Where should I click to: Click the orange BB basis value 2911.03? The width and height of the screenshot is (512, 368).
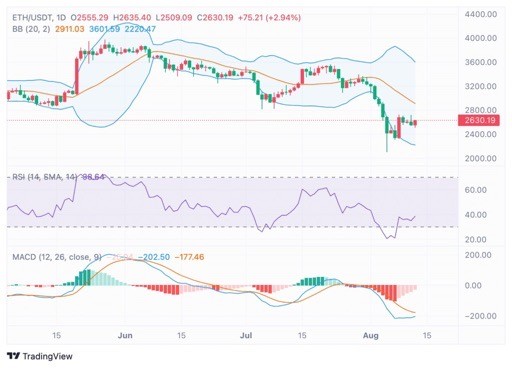point(70,29)
